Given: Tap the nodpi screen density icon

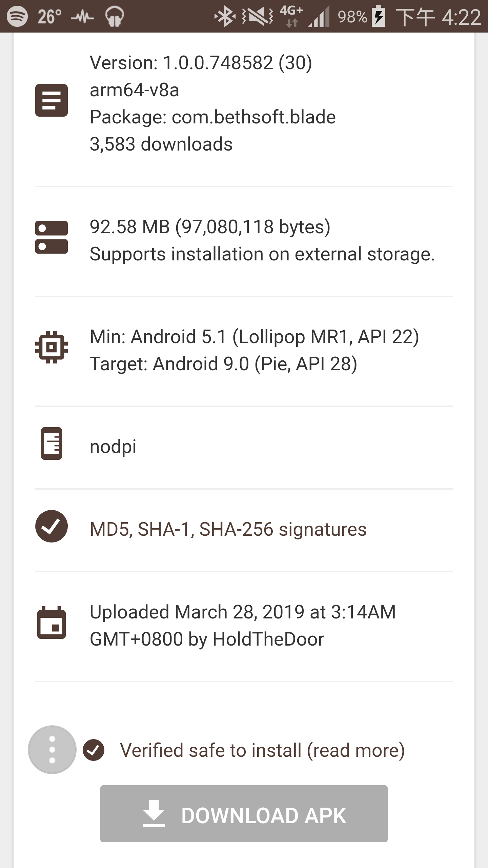Looking at the screenshot, I should pos(52,443).
